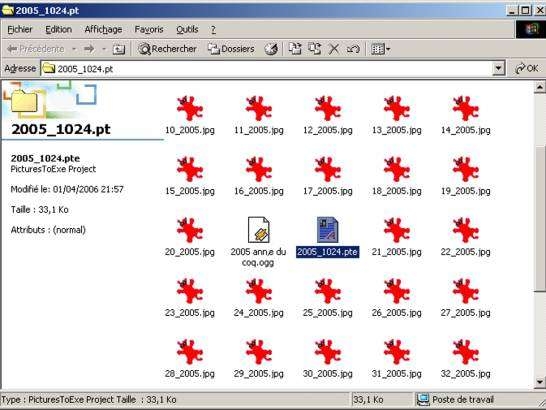
Task: Open the view mode dropdown
Action: tap(380, 49)
